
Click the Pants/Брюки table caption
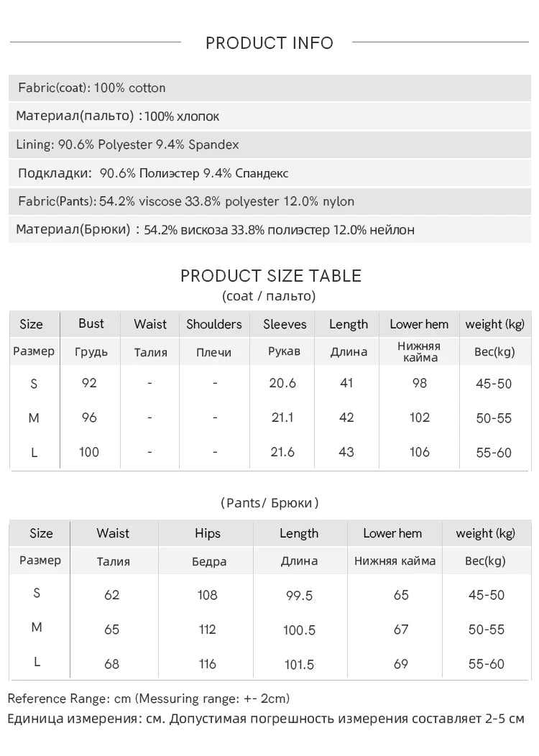[269, 503]
